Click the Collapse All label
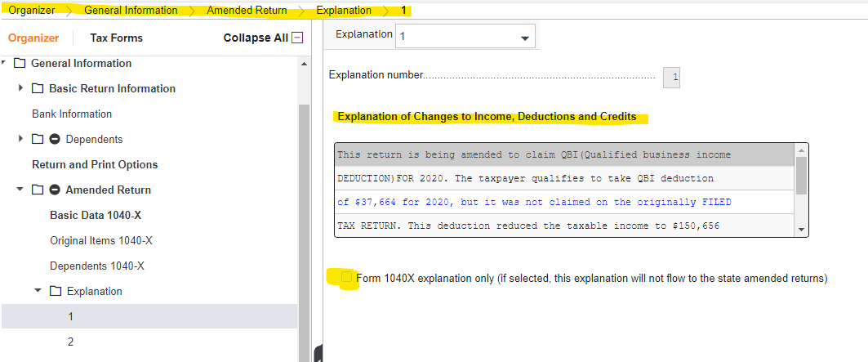The image size is (868, 362). 256,38
